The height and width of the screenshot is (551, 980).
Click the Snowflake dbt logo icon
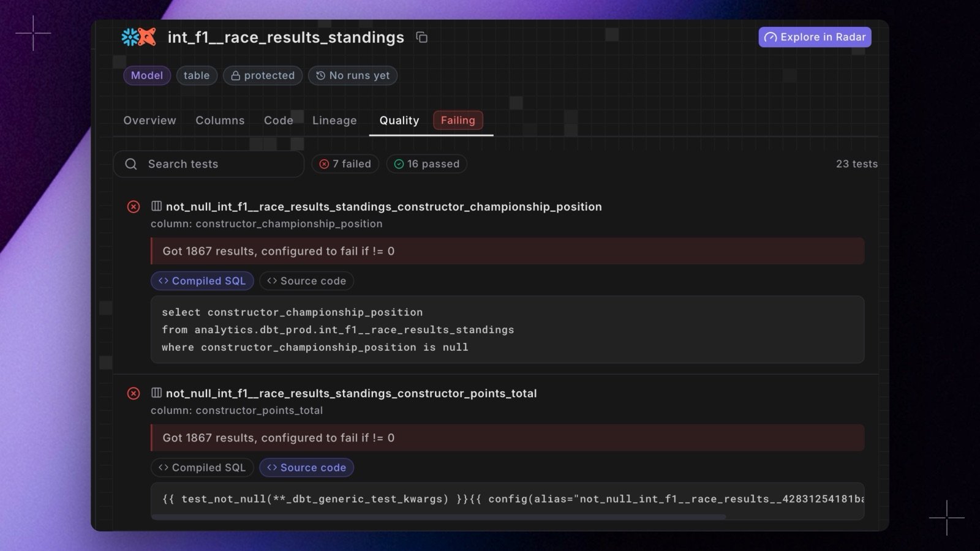138,37
